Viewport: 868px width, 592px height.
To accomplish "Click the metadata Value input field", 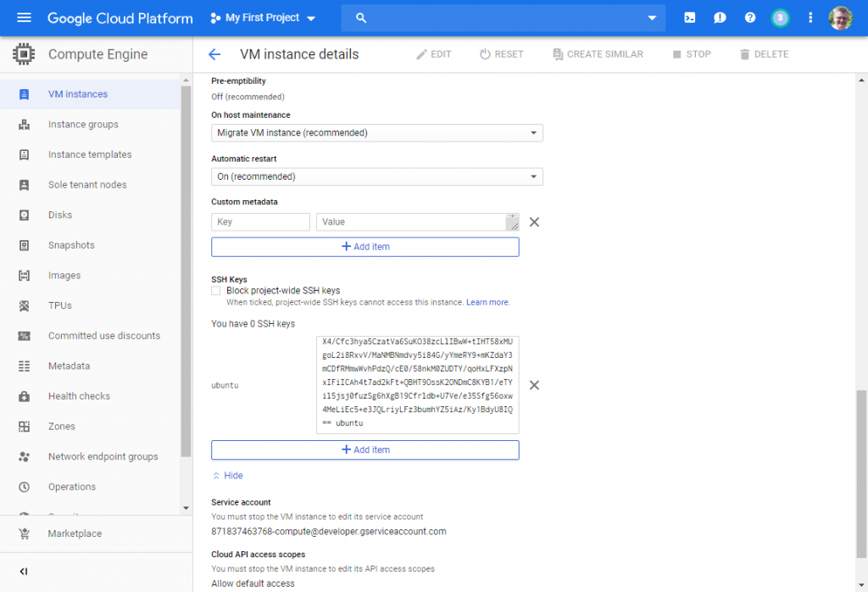I will coord(417,222).
